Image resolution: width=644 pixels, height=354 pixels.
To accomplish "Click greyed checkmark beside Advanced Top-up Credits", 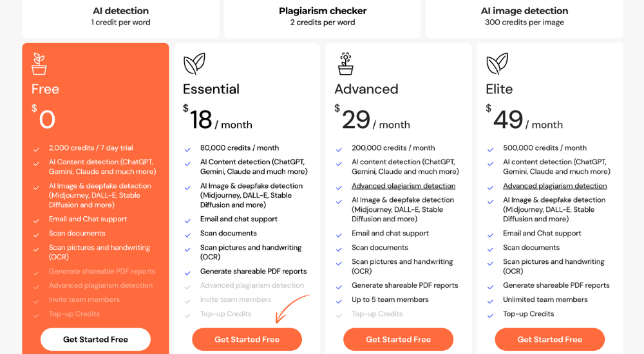I will 339,315.
